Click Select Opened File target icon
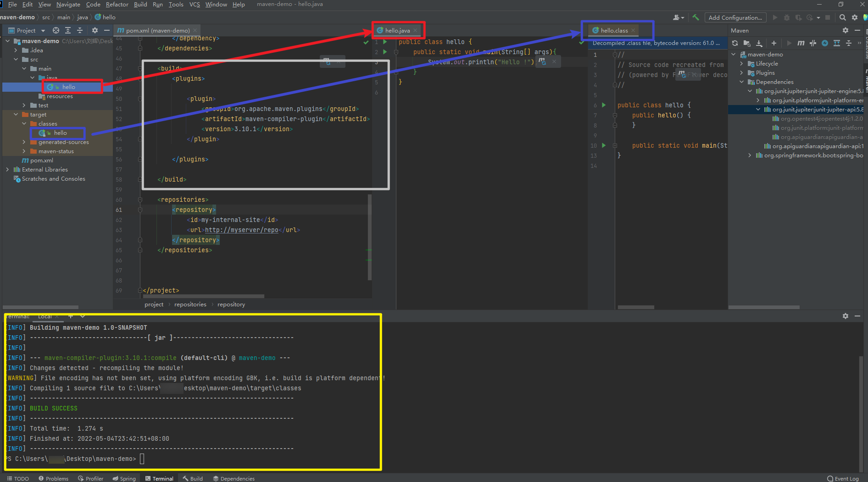The height and width of the screenshot is (482, 868). (56, 30)
